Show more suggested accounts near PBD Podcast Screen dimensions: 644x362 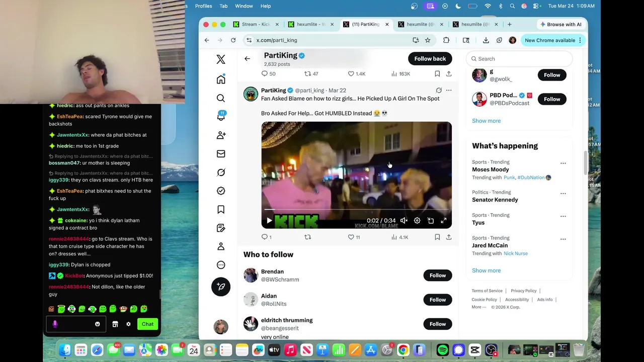[x=486, y=121]
